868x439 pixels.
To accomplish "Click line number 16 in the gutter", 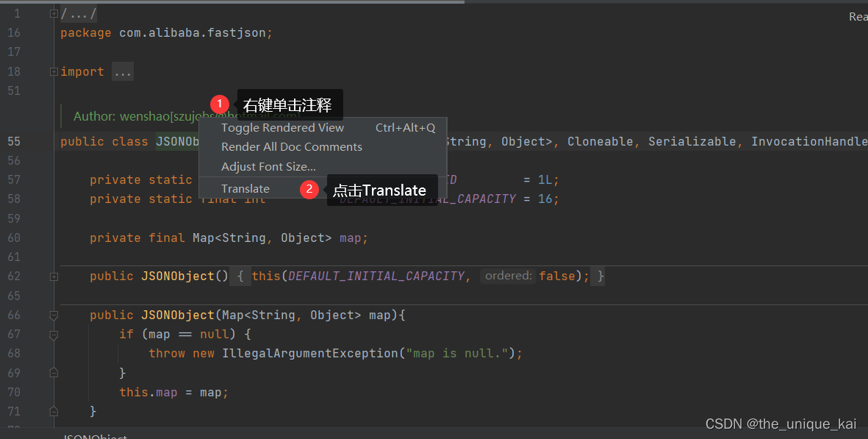I will coord(14,33).
